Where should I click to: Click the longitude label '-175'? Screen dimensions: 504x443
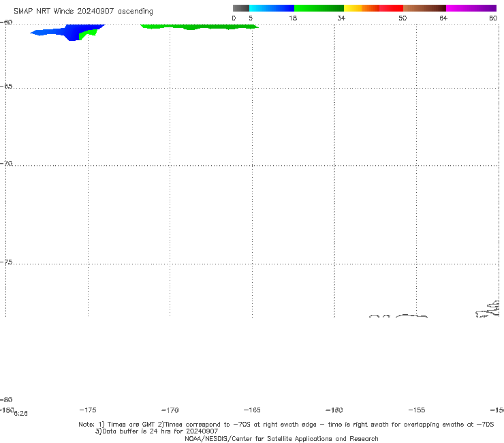88,410
